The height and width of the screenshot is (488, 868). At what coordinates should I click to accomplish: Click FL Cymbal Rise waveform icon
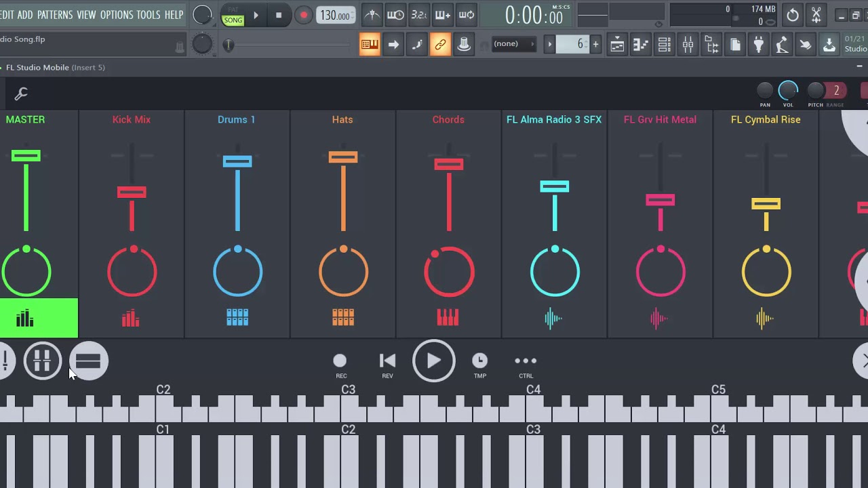click(766, 318)
